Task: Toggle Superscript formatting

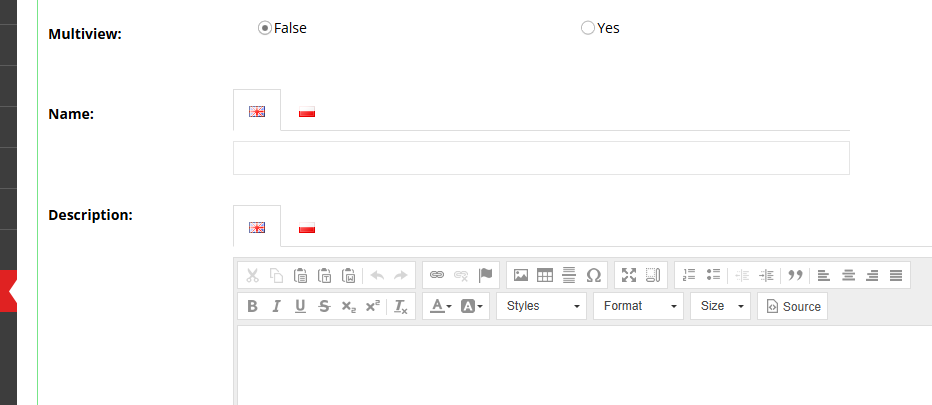Action: [373, 306]
